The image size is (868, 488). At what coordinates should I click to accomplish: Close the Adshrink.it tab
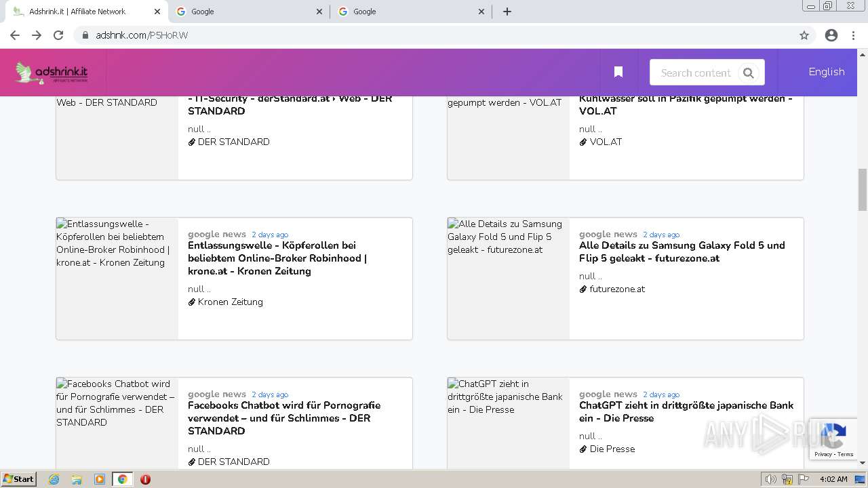157,12
